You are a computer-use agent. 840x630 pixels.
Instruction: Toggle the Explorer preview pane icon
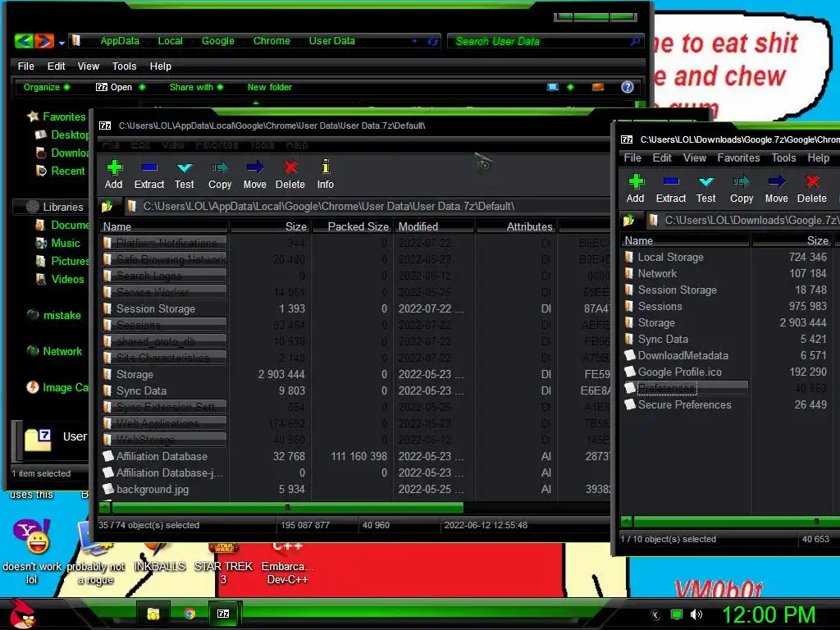tap(598, 87)
